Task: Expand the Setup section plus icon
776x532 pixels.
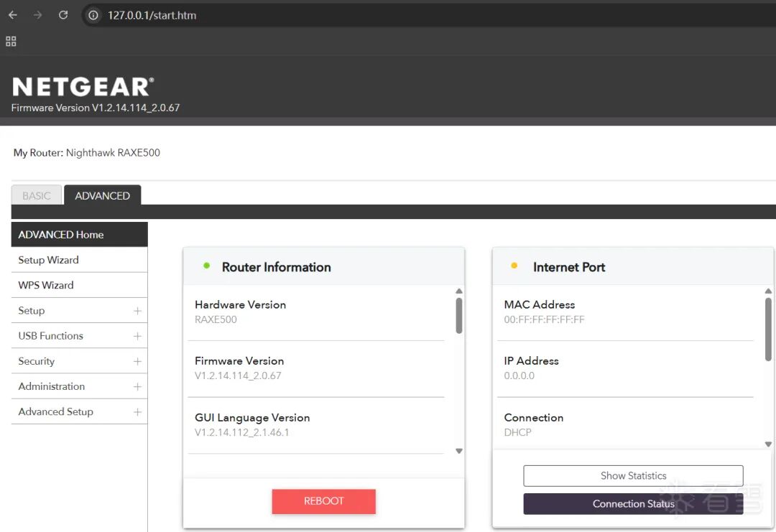Action: coord(137,310)
